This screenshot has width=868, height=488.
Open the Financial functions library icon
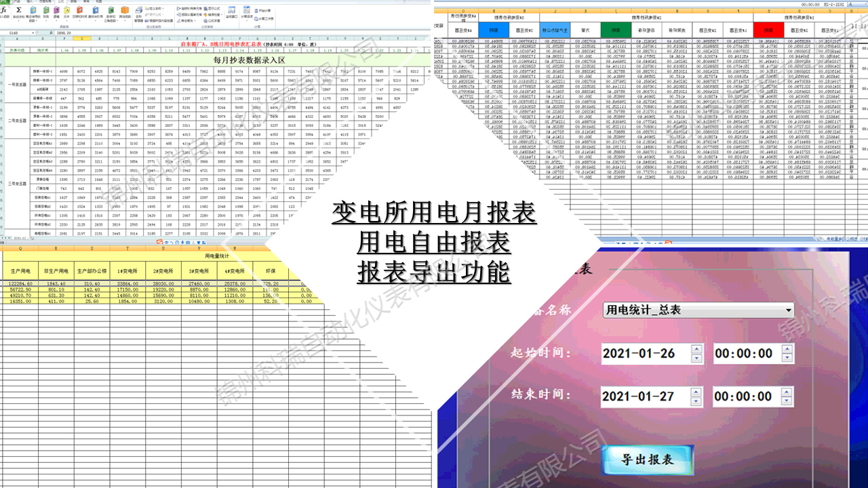(45, 10)
